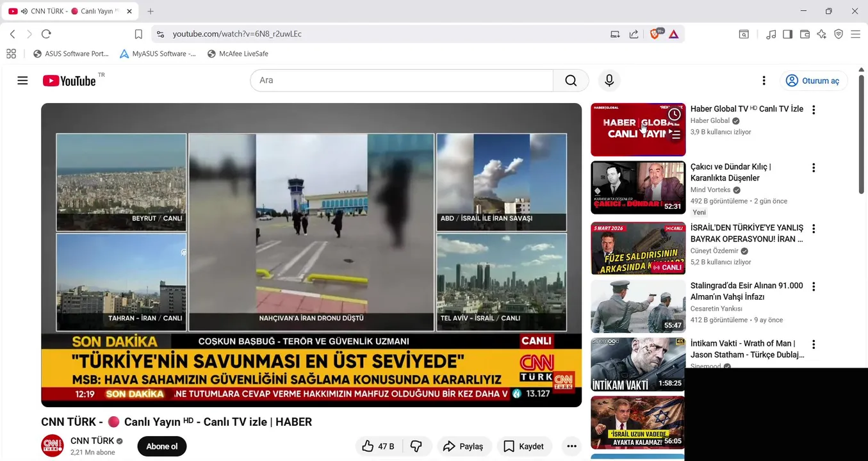868x461 pixels.
Task: Open the Leo AI sparkle icon
Action: 822,34
